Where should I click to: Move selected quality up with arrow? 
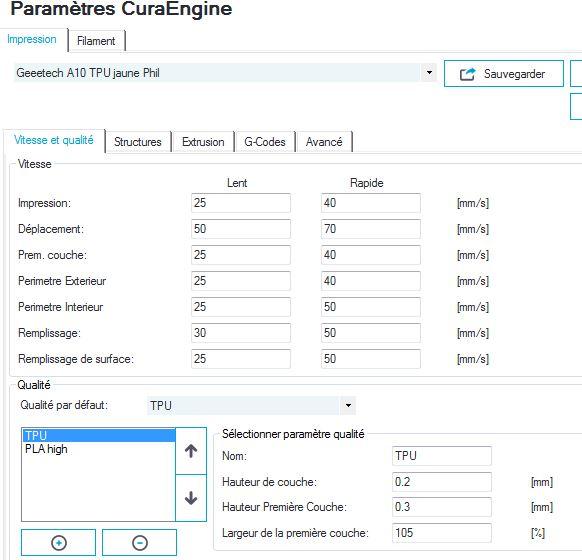191,451
